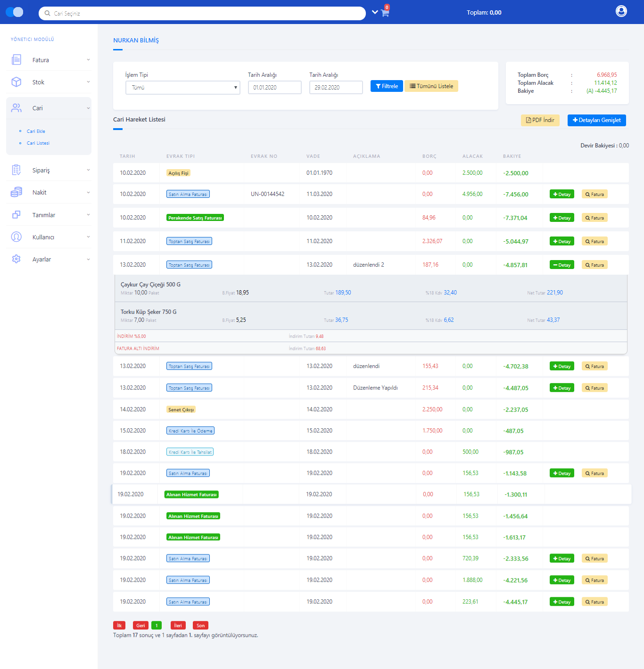Expand Detay for the 1.888,00 alacak row
Image resolution: width=644 pixels, height=669 pixels.
click(x=562, y=580)
